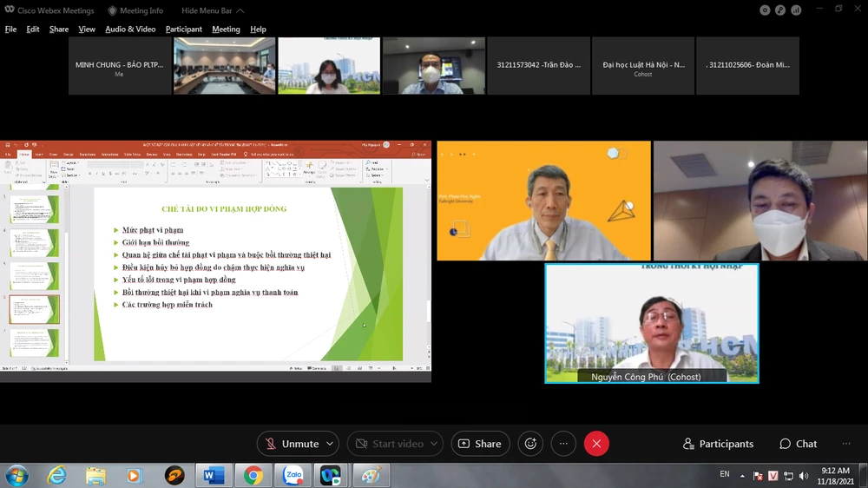Open Zalo from the taskbar

click(293, 475)
